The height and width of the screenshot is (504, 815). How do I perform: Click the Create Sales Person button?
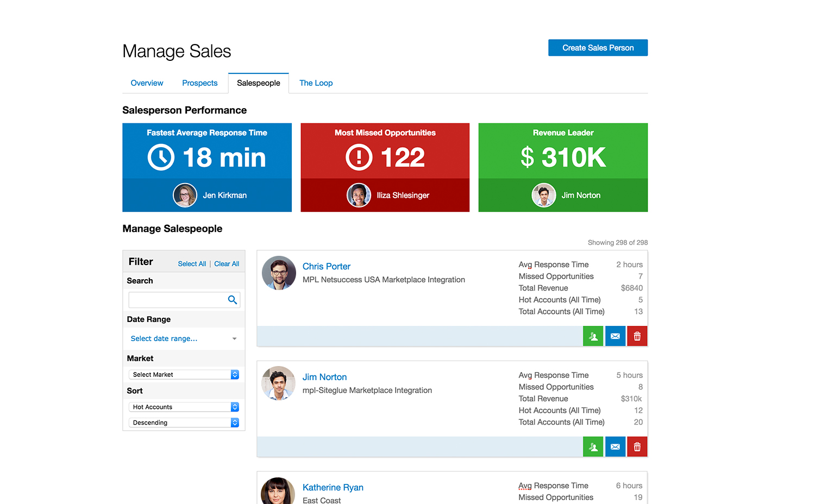(x=598, y=48)
